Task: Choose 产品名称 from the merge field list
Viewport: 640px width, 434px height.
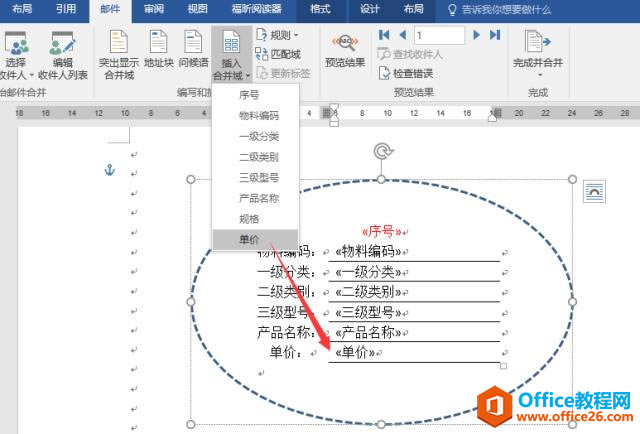Action: coord(256,198)
